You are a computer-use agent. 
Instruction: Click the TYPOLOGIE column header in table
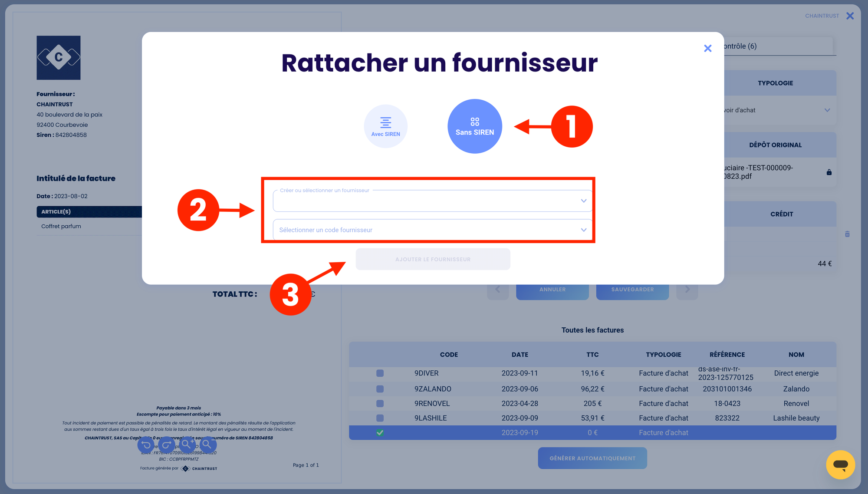point(663,355)
